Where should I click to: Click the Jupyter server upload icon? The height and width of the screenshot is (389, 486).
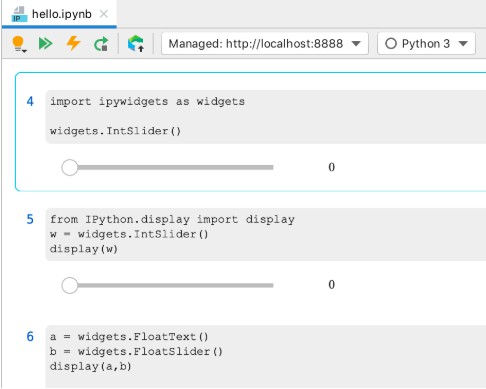pyautogui.click(x=136, y=44)
